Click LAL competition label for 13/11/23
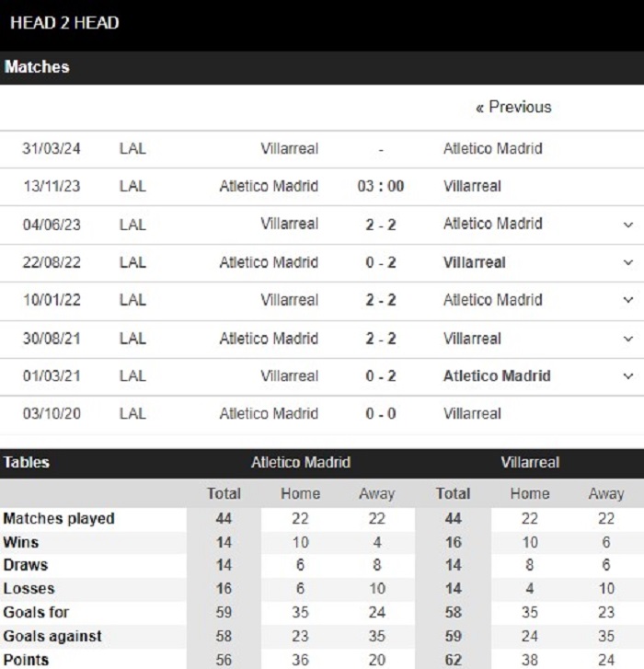This screenshot has width=644, height=669. (132, 186)
